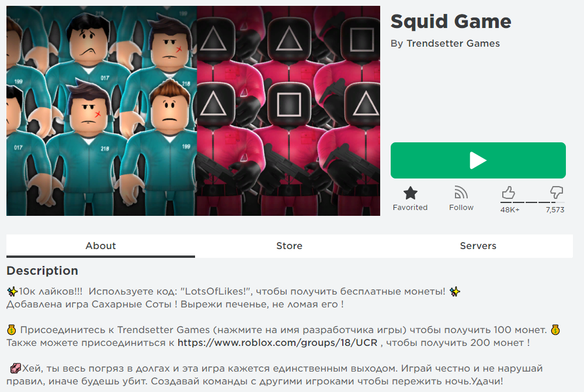The image size is (584, 392).
Task: Open the roblox.com/groups/18/UCR link
Action: [277, 342]
